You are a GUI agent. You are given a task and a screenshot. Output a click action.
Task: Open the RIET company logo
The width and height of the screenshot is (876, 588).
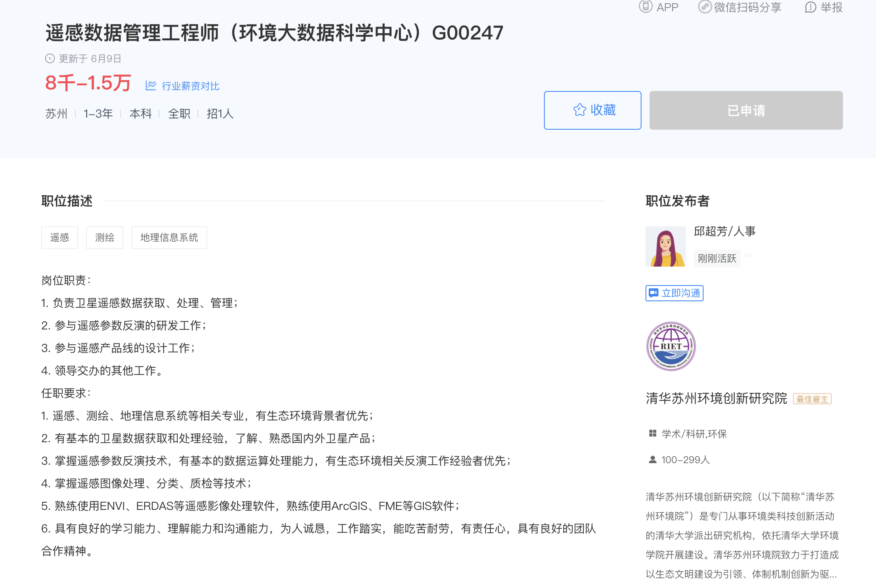[671, 346]
